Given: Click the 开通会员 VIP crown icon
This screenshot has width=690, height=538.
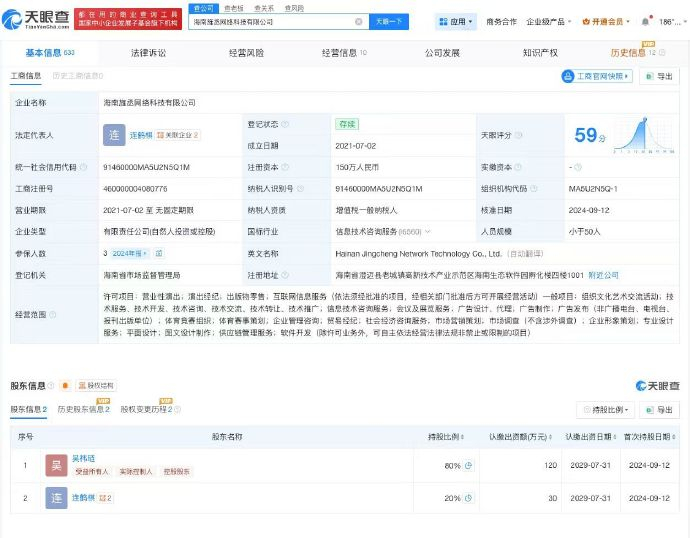Looking at the screenshot, I should 599,21.
